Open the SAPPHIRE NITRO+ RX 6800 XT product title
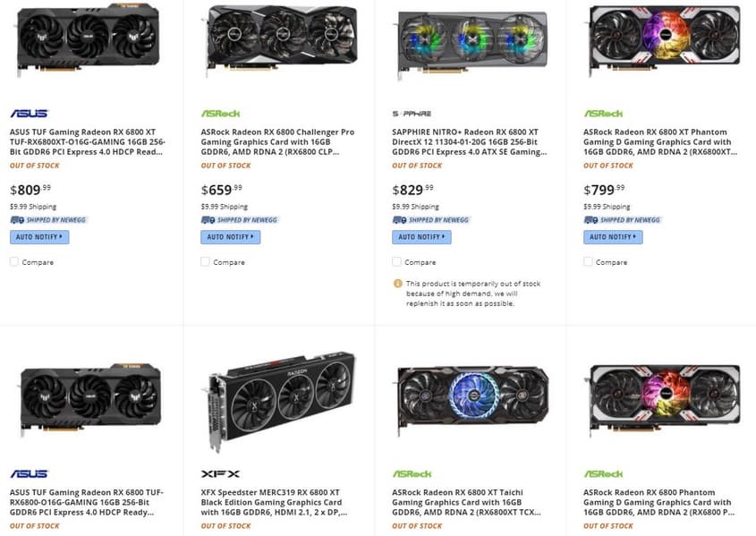This screenshot has width=756, height=536. click(469, 141)
